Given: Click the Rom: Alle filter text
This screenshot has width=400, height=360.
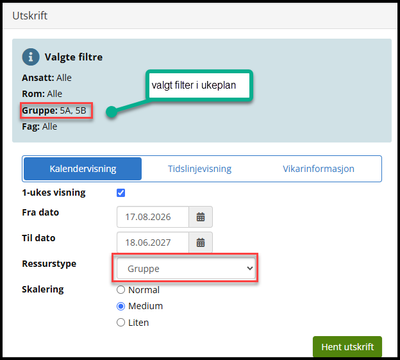Looking at the screenshot, I should pyautogui.click(x=42, y=94).
